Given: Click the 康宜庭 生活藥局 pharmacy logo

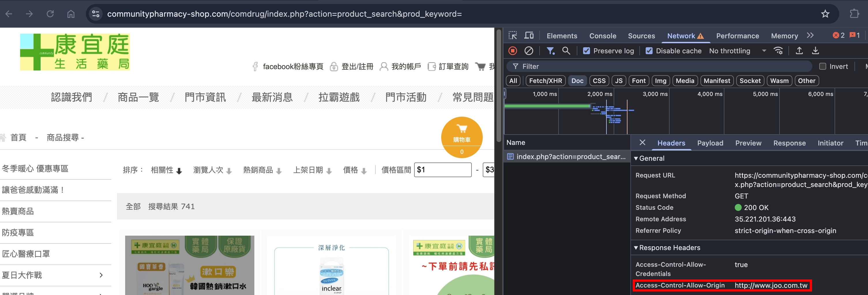Looking at the screenshot, I should click(75, 52).
